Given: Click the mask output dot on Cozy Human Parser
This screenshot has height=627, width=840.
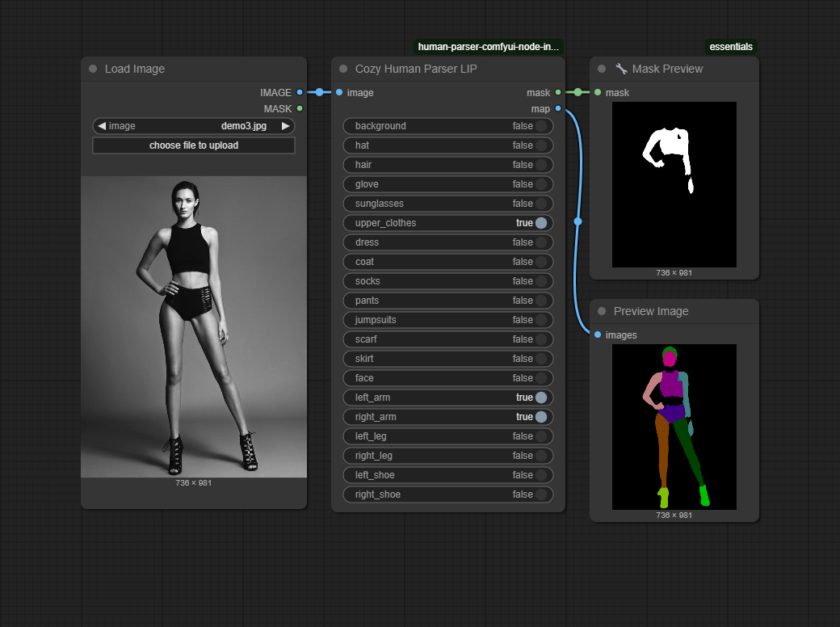Looking at the screenshot, I should coord(558,92).
